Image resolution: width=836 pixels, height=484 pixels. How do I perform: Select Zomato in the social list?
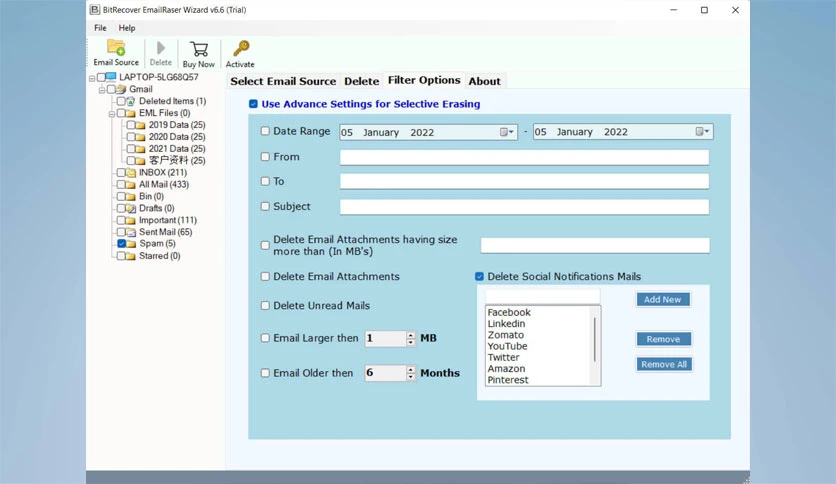[x=506, y=335]
